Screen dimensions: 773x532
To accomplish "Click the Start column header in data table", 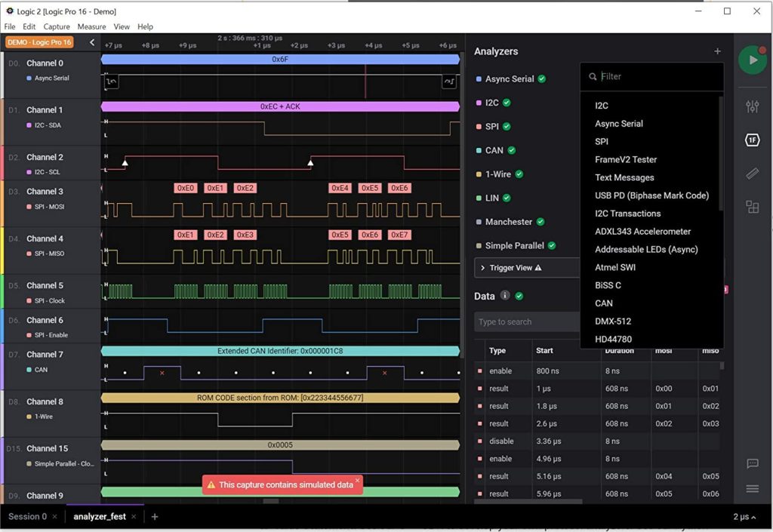I will click(x=544, y=350).
